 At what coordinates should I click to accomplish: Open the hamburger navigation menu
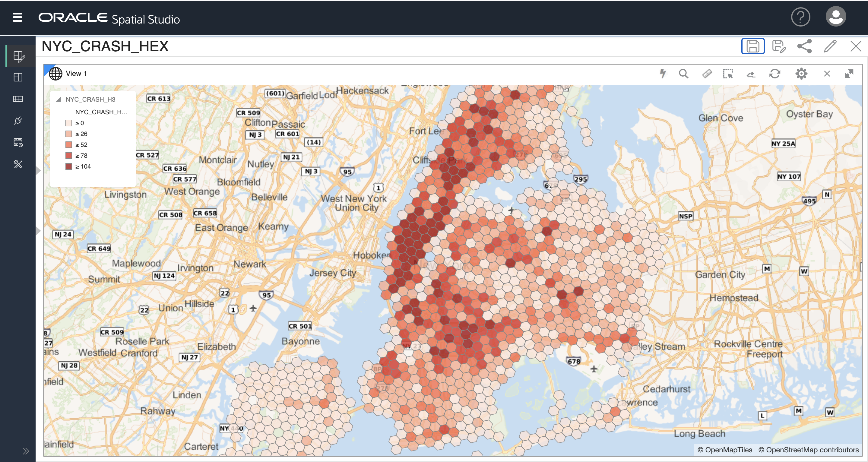tap(17, 17)
